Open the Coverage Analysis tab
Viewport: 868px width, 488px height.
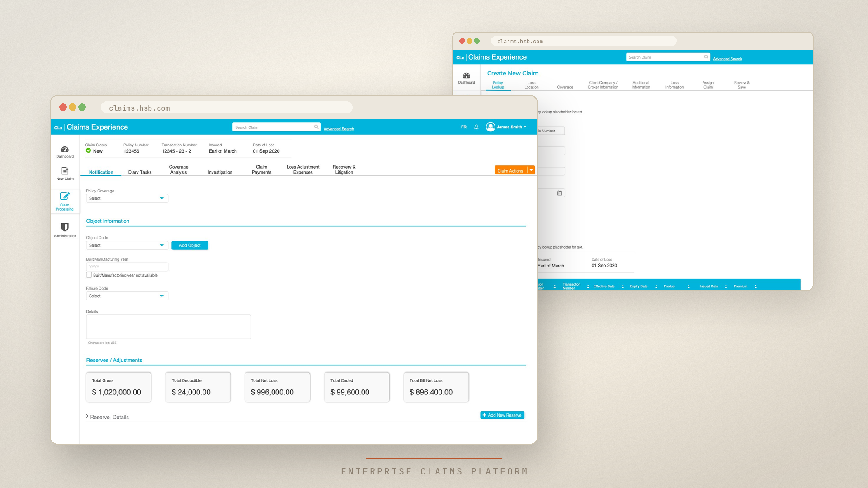tap(179, 169)
